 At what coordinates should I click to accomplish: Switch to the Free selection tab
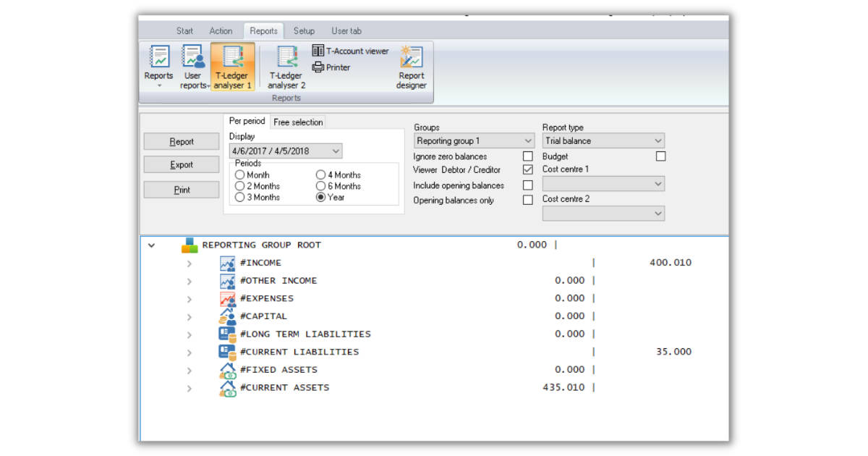[x=298, y=122]
